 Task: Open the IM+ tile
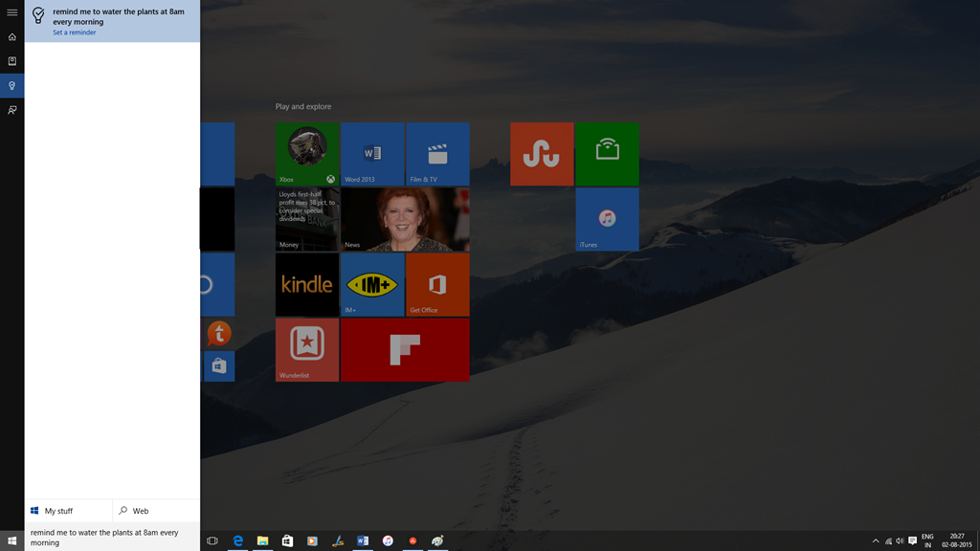coord(372,285)
